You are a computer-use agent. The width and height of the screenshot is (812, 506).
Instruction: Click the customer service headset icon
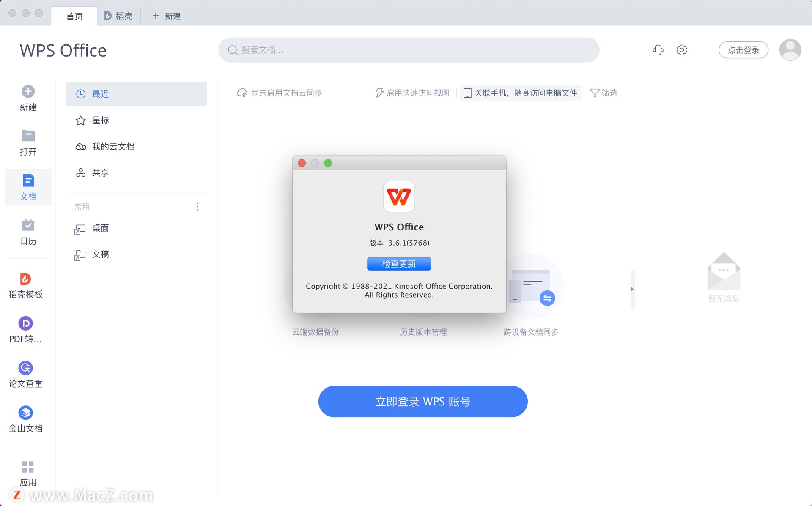pyautogui.click(x=658, y=50)
